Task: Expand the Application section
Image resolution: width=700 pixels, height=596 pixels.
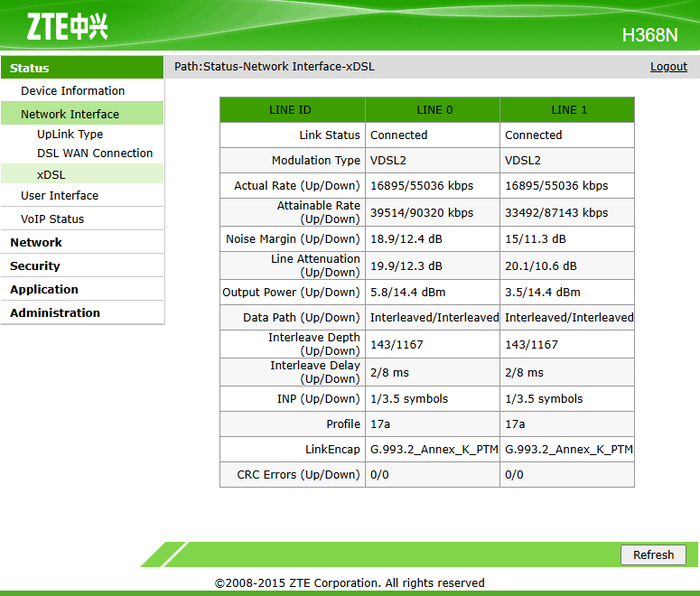Action: point(44,289)
